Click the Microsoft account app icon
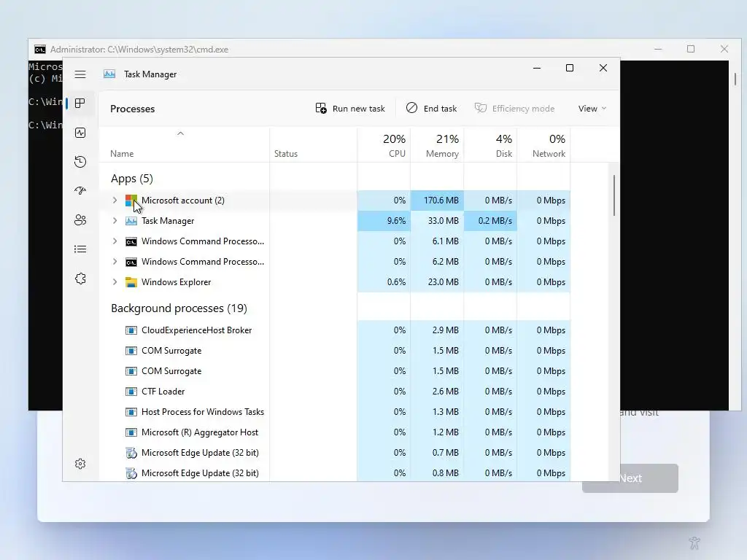The height and width of the screenshot is (560, 747). pos(131,201)
